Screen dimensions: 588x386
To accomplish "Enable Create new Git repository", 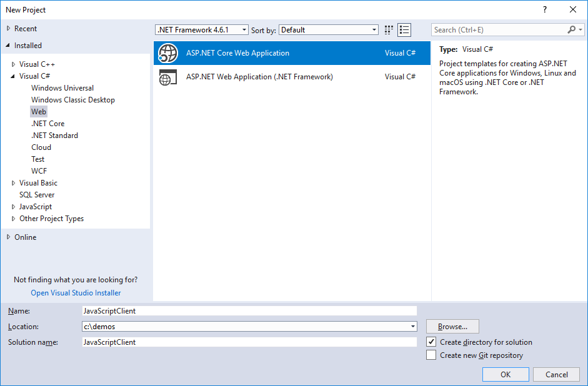I will coord(431,355).
